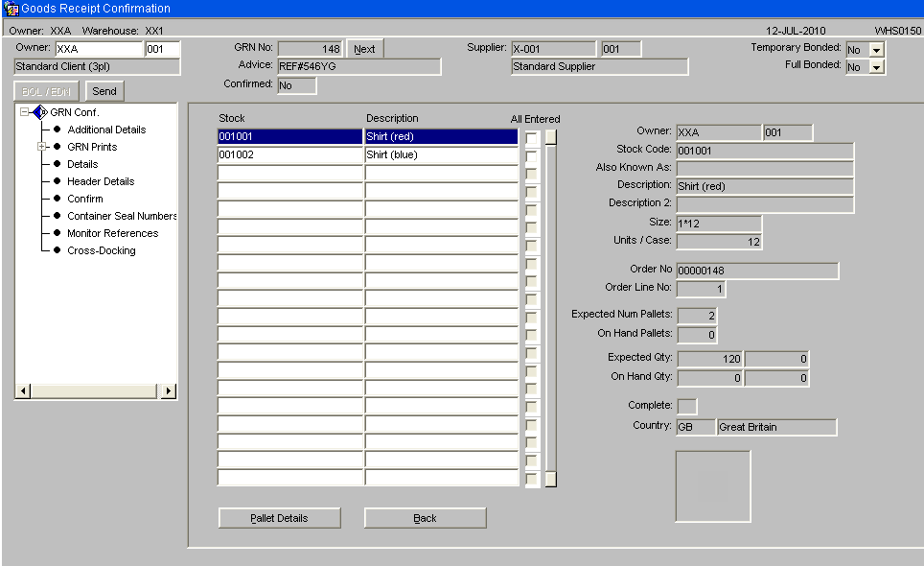
Task: Click the Shirt (blue) description cell
Action: click(x=441, y=155)
